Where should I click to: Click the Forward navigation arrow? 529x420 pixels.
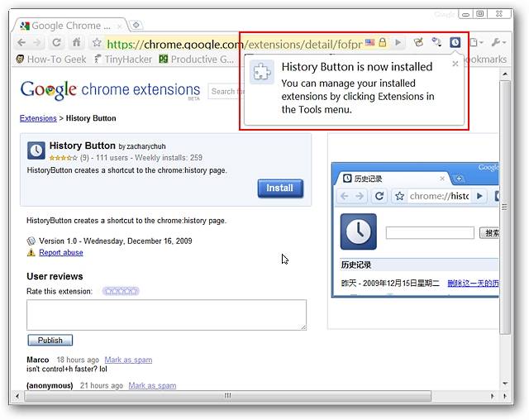click(36, 43)
